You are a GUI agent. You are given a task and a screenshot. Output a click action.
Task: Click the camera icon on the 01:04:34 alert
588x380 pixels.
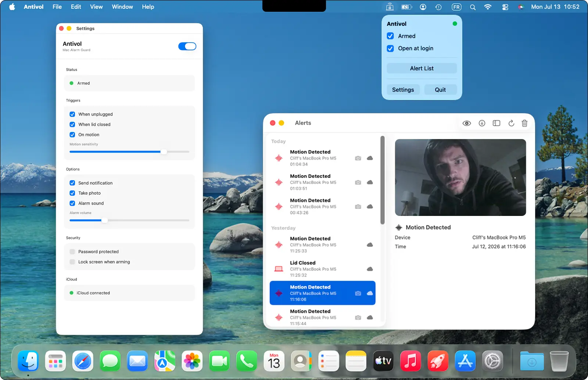(x=358, y=158)
